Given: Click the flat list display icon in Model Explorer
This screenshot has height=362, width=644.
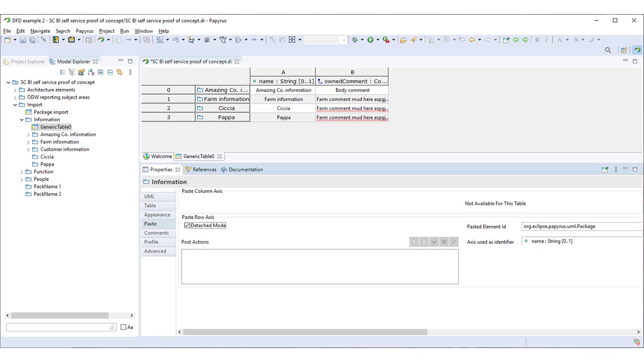Looking at the screenshot, I should point(62,72).
